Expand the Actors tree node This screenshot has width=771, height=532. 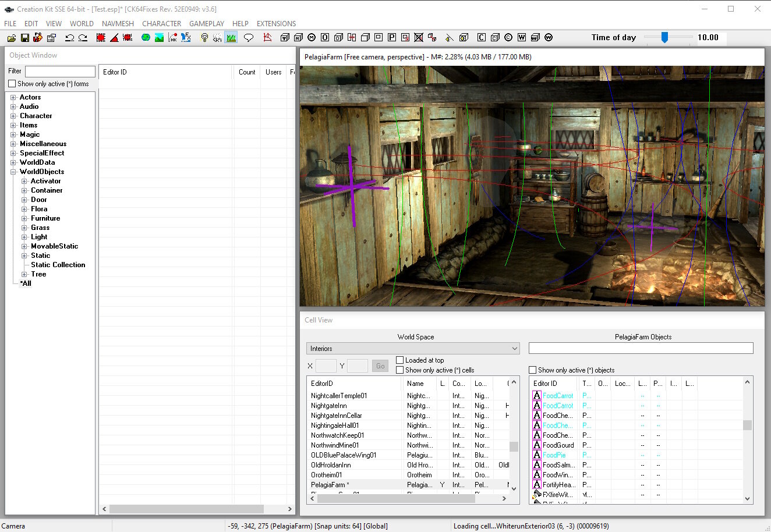pos(13,97)
